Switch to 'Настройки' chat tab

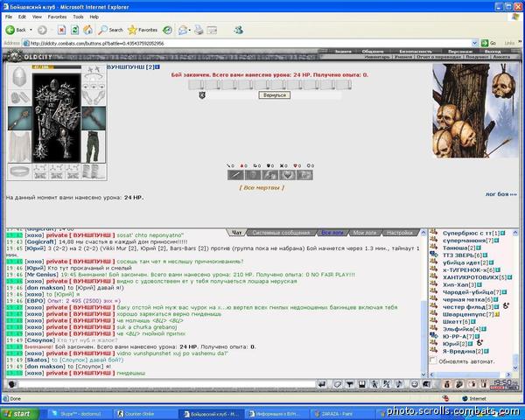[400, 233]
